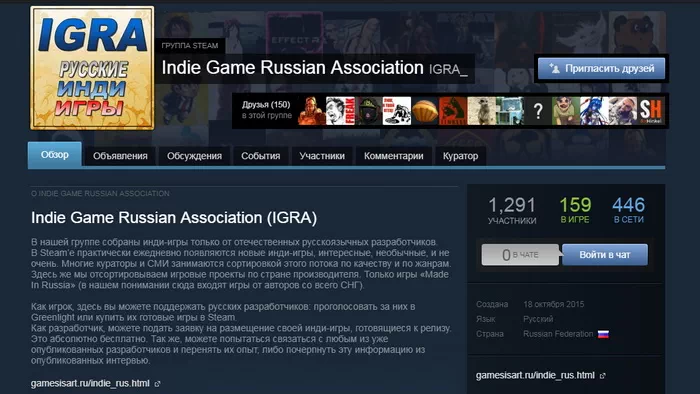The image size is (700, 394).
Task: Click the О INDIE GAME RUSSIAN ASSOCIATION section header
Action: (100, 194)
